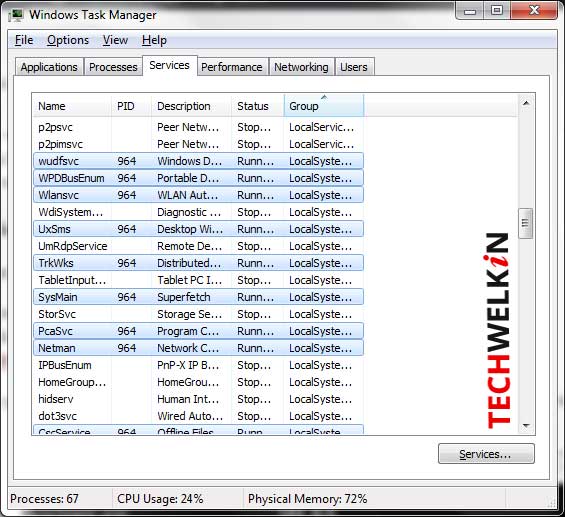Sort services by the Description column
Image resolution: width=565 pixels, height=517 pixels.
pos(191,106)
